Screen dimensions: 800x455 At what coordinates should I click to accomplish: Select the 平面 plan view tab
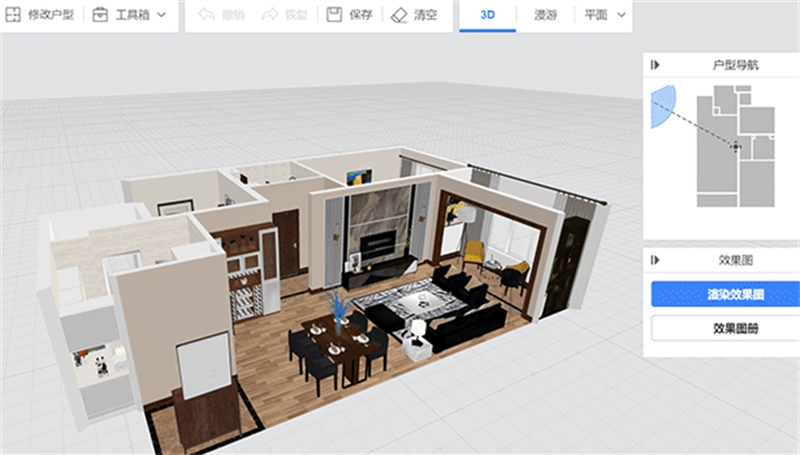coord(595,15)
